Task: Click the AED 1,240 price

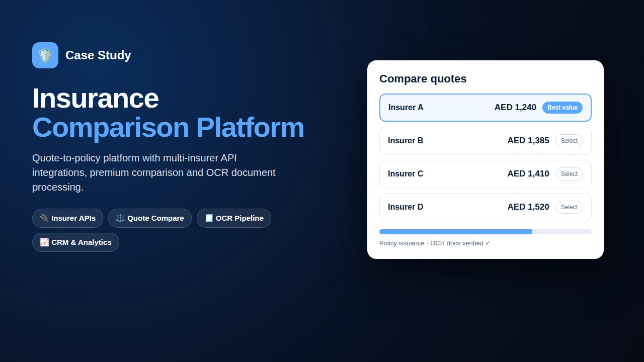Action: click(x=515, y=108)
